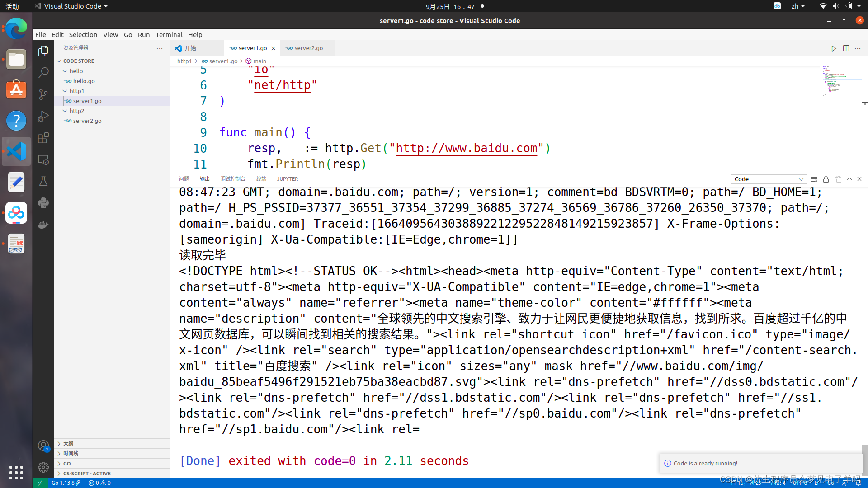Split the editor to the right

click(x=846, y=48)
